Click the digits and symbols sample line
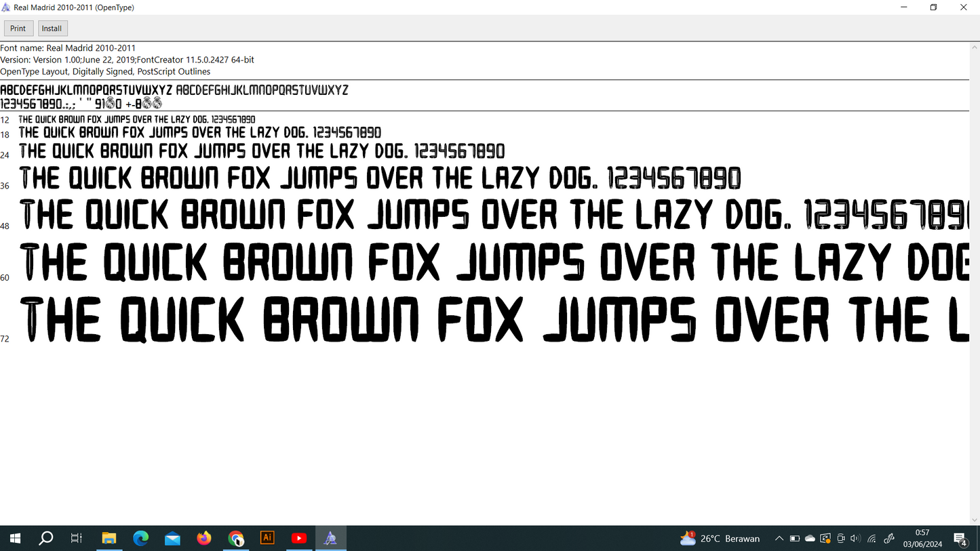The width and height of the screenshot is (980, 551). coord(81,104)
